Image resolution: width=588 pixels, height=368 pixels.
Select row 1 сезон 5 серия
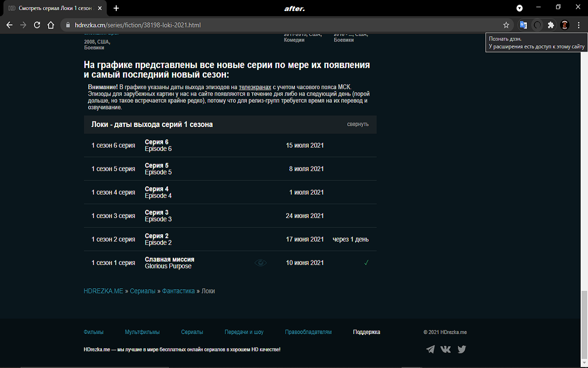230,169
